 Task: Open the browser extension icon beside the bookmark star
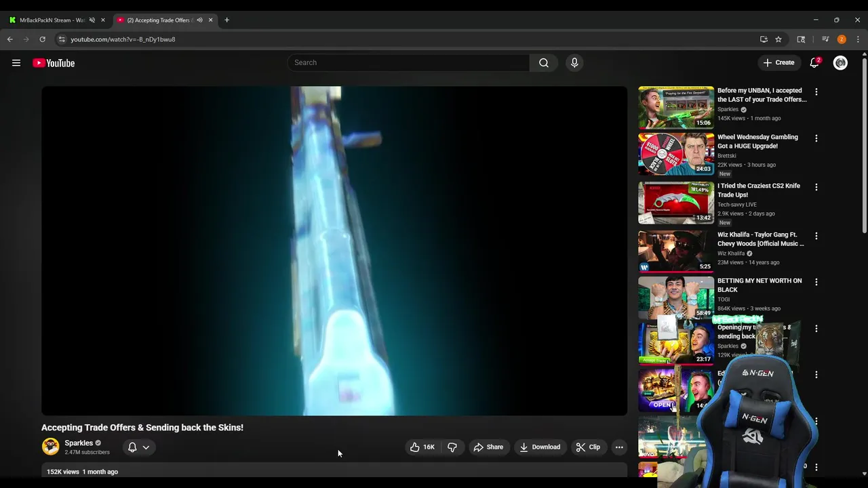[x=801, y=39]
